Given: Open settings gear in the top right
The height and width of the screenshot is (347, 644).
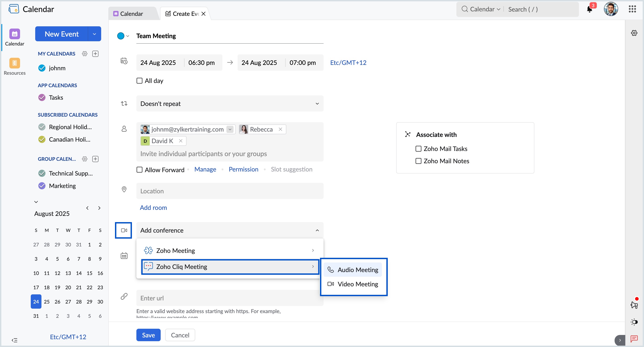Looking at the screenshot, I should [634, 33].
